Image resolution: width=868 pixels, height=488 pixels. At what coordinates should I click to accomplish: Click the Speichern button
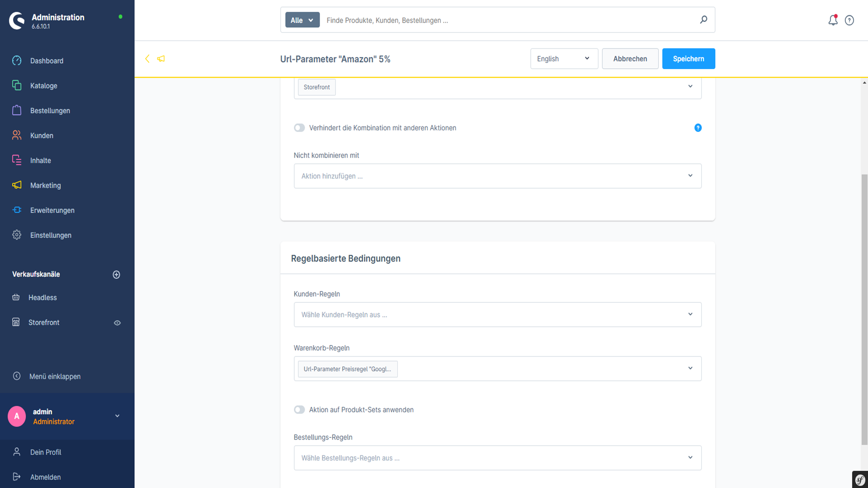click(689, 59)
